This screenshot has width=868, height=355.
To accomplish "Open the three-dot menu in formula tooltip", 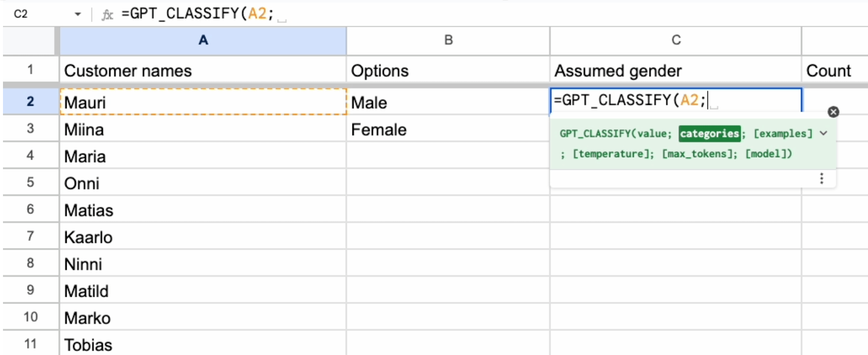I will [821, 178].
